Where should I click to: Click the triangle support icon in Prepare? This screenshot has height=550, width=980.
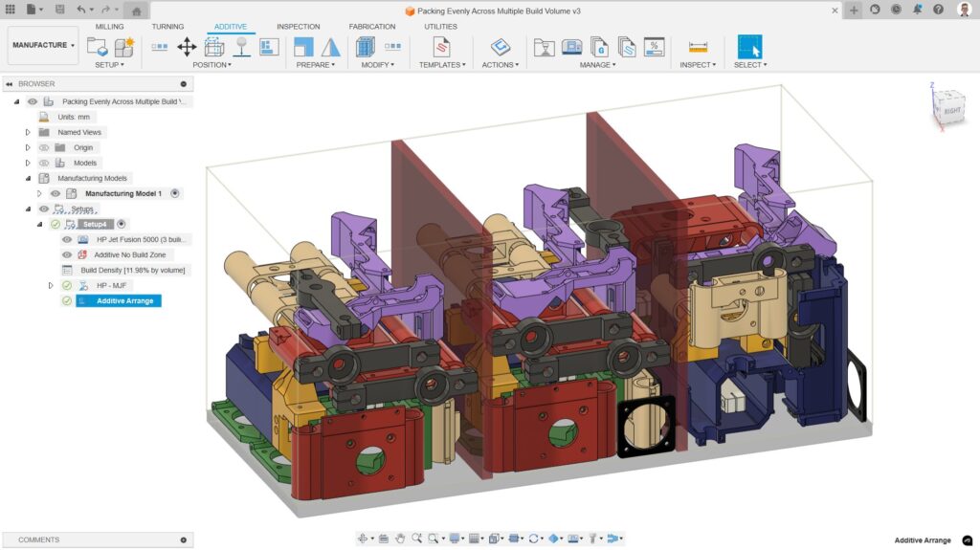[x=330, y=47]
